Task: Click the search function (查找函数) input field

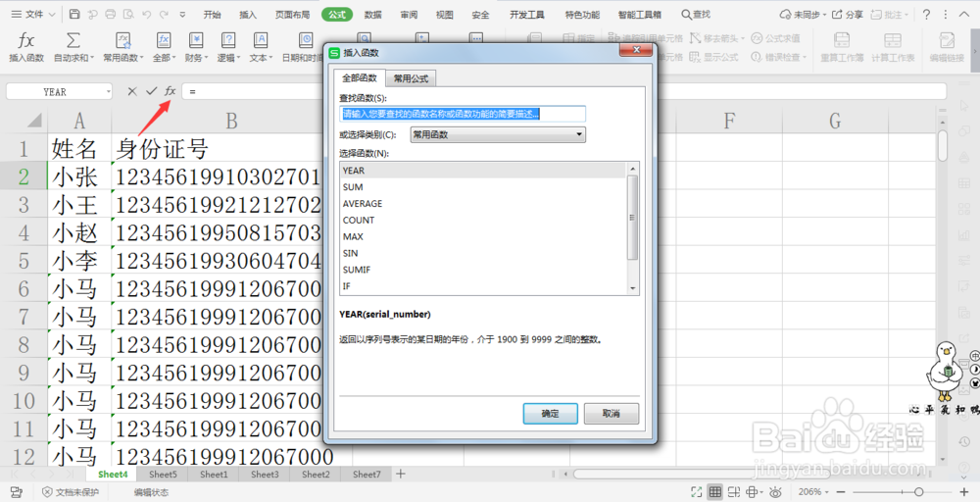Action: point(463,114)
